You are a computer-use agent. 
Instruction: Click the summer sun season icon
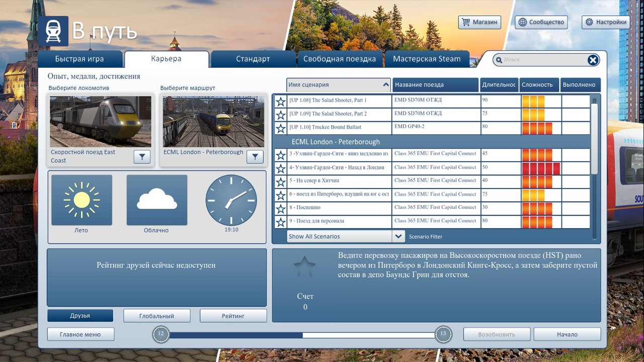click(x=82, y=200)
